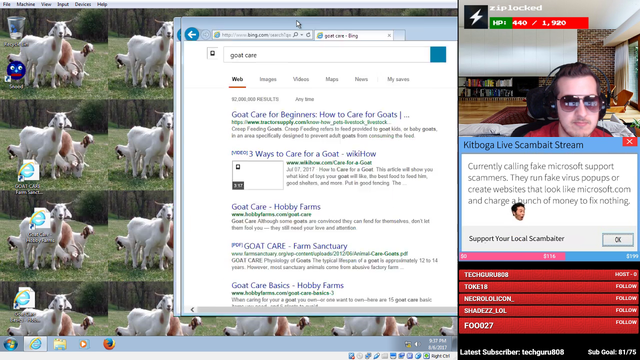Click the SHADEZZ_LOL follow row
This screenshot has width=640, height=360.
549,311
